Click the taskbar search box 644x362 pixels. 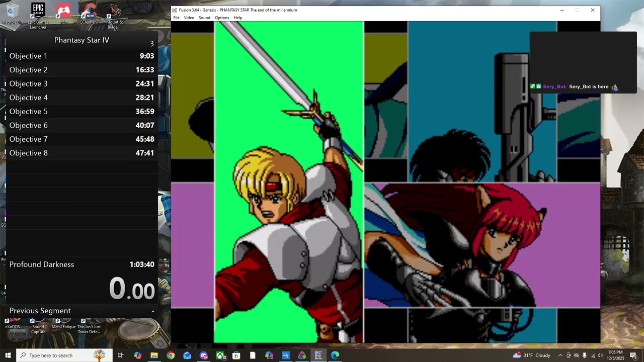tap(64, 355)
